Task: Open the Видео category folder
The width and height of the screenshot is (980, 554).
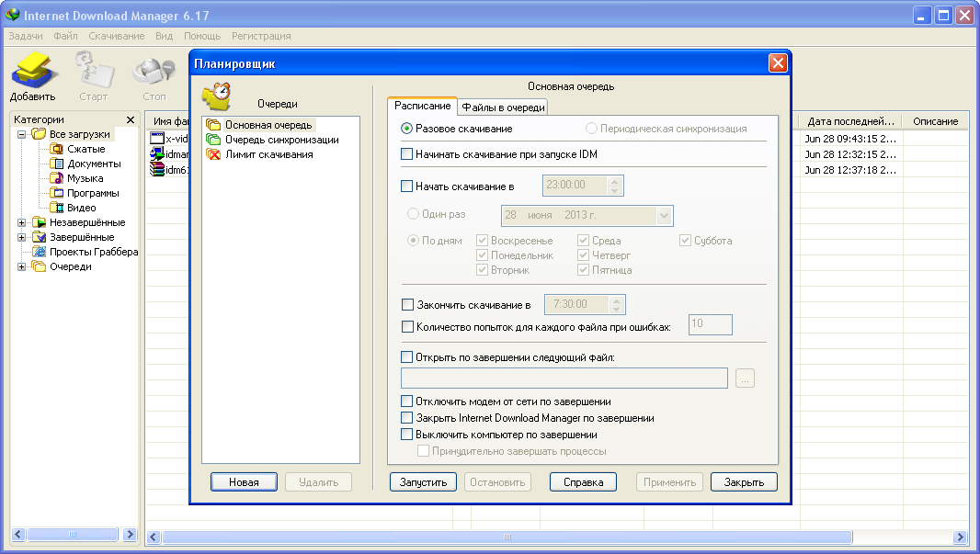Action: coord(81,208)
